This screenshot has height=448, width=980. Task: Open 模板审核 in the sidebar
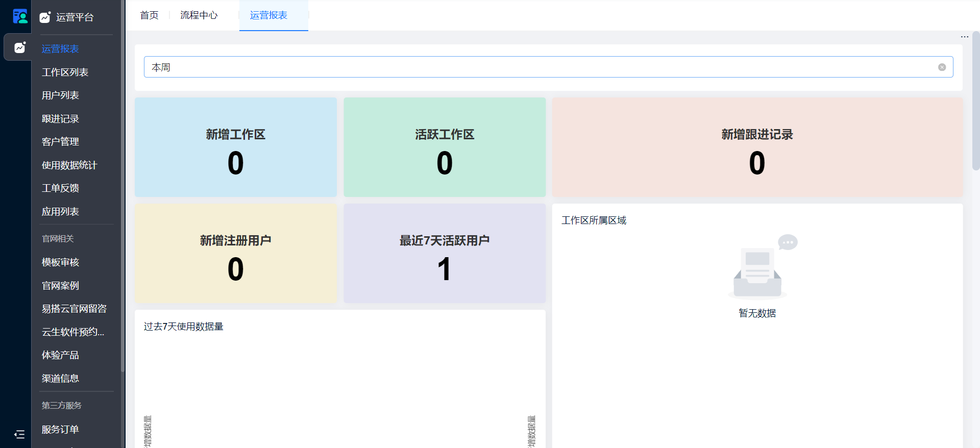60,262
